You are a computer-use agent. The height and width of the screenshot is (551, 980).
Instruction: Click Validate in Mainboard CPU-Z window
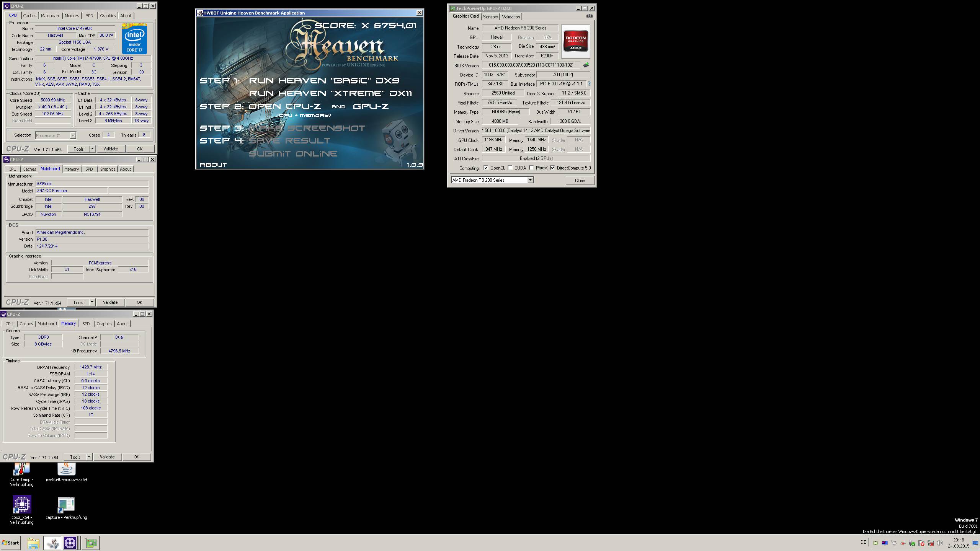coord(110,302)
